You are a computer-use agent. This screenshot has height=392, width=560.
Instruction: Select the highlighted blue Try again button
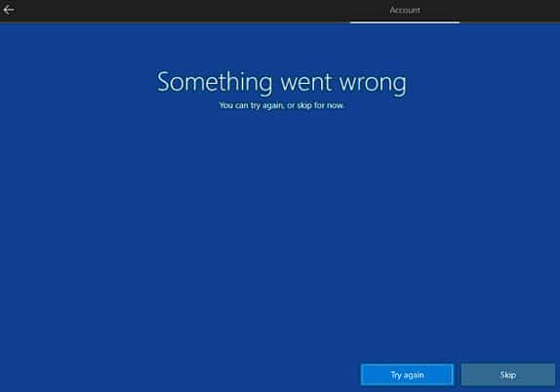(x=407, y=374)
